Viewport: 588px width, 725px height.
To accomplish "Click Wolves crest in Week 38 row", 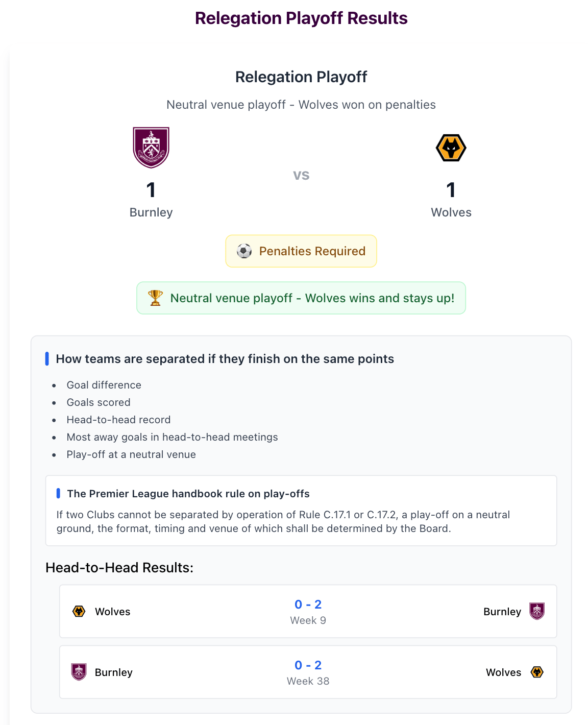I will 537,672.
